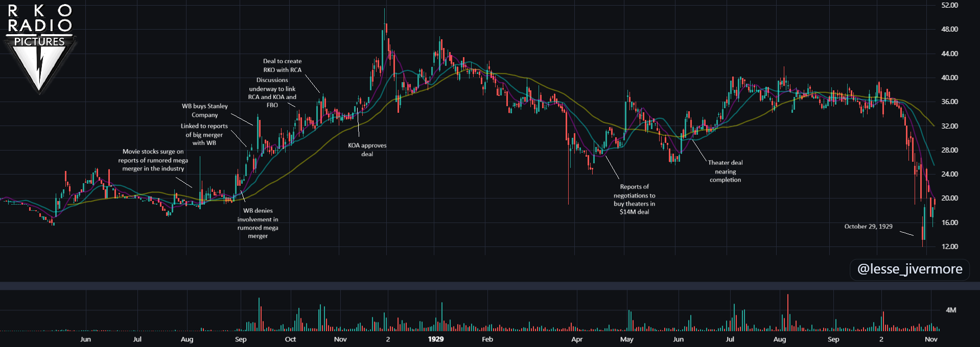
Task: Select the 'KOA approves deal' annotation
Action: pyautogui.click(x=367, y=150)
